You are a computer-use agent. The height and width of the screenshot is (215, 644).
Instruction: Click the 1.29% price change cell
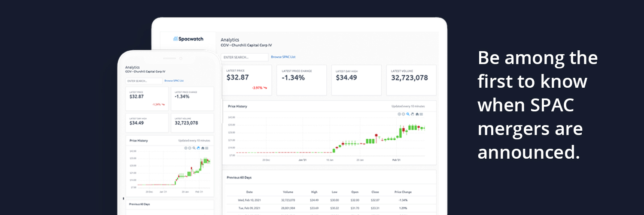[x=403, y=208]
